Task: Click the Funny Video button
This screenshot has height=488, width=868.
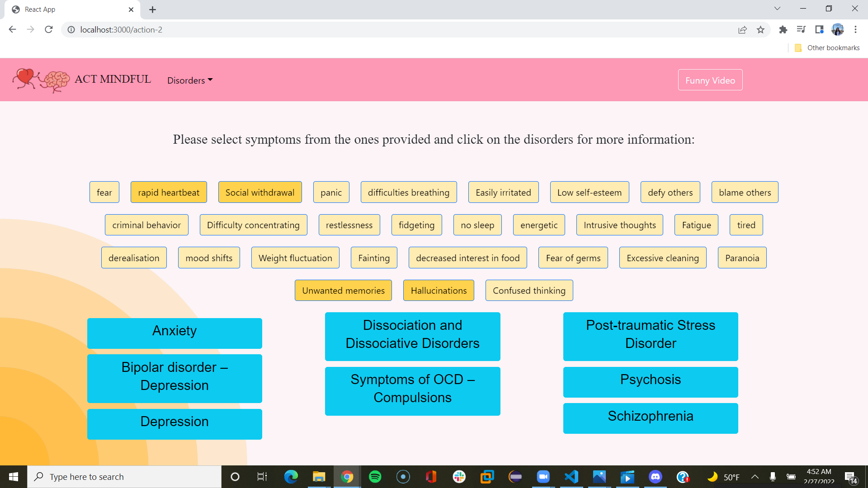Action: coord(710,80)
